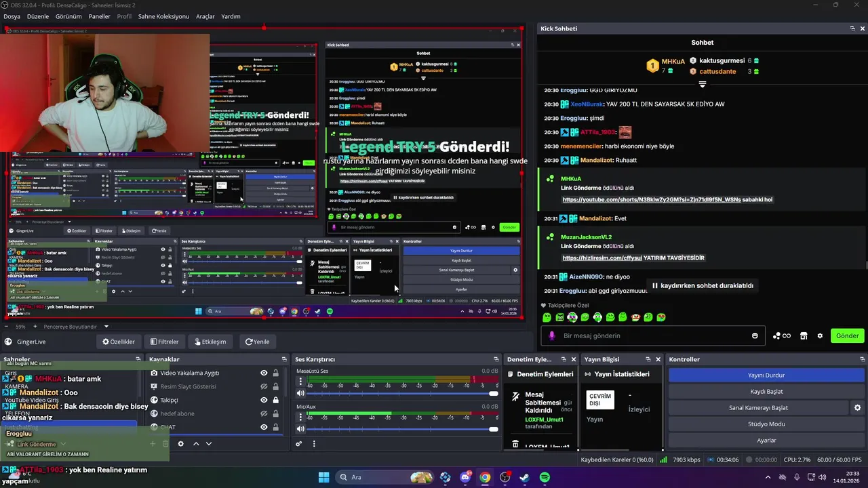
Task: Toggle visibility of Video Yakalama Aygıtı
Action: [x=264, y=373]
